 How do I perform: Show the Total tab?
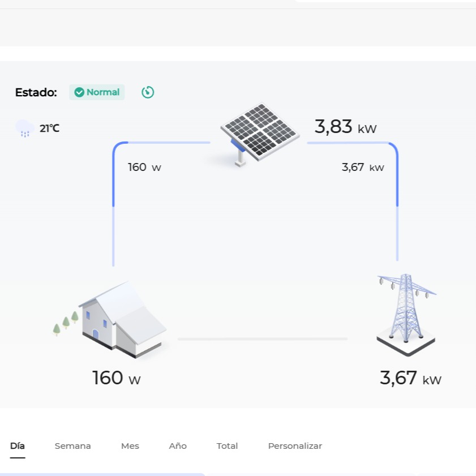[x=227, y=446]
